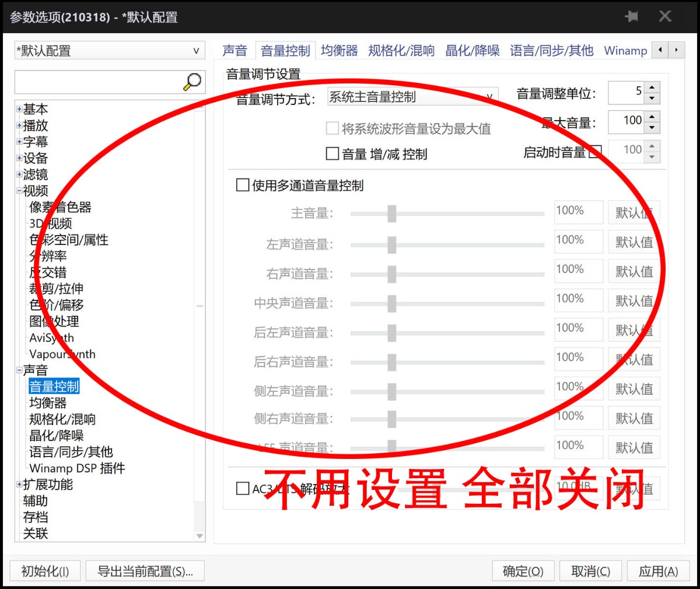Expand the 扩展功能 tree node

coord(19,485)
